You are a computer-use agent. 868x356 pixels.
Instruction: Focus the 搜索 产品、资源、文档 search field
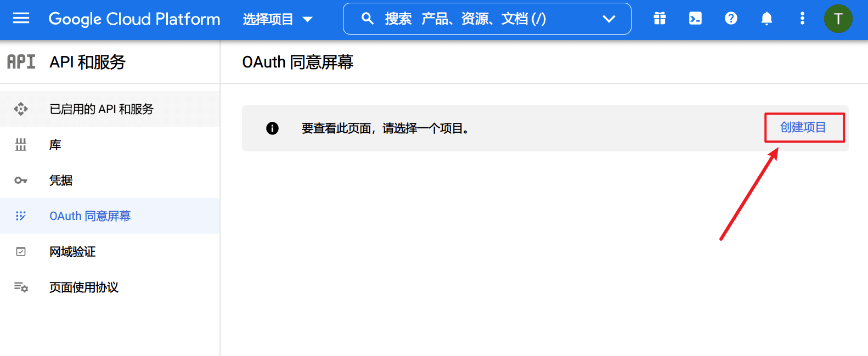click(x=487, y=19)
